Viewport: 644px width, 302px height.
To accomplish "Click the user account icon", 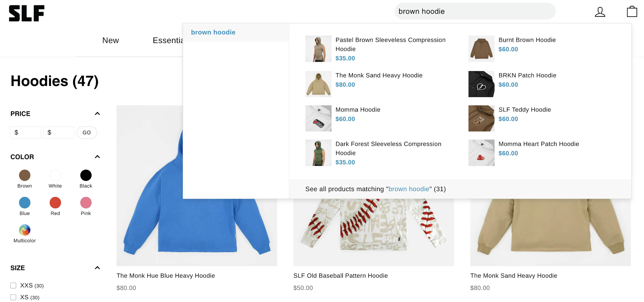I will tap(600, 12).
